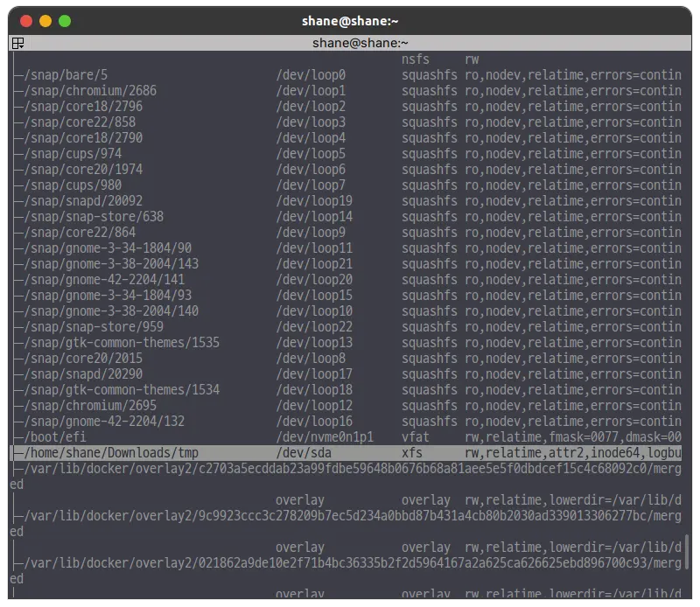This screenshot has height=607, width=700.
Task: Click the docker overlay2 path starting c2703a5
Action: tap(353, 469)
